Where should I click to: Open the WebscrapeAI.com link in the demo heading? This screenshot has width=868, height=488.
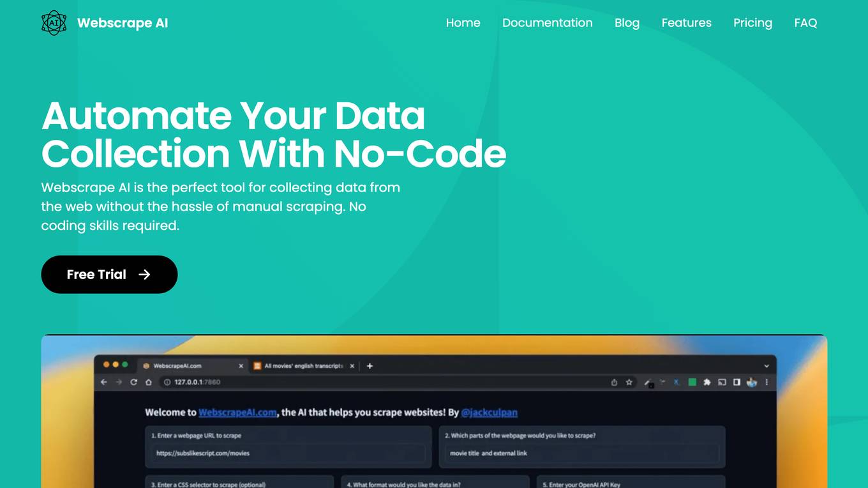(x=237, y=413)
